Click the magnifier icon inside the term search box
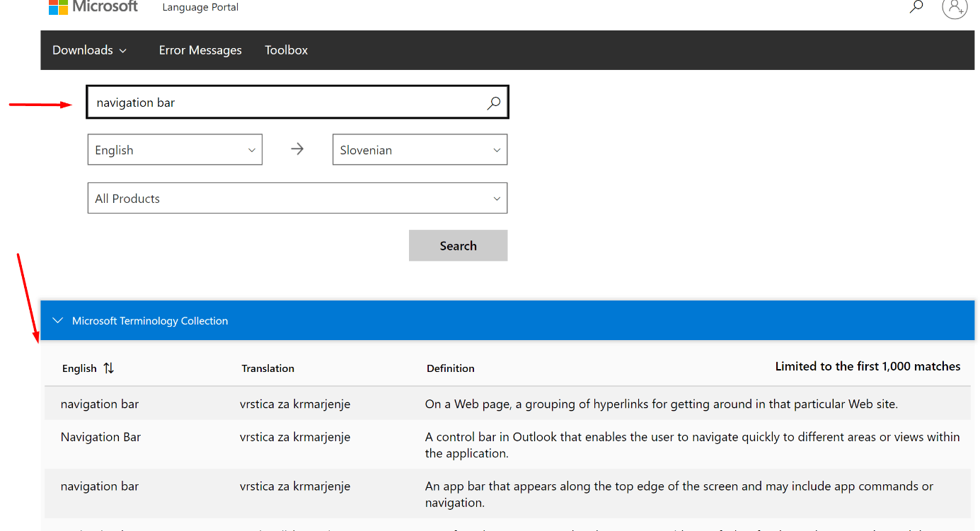980x531 pixels. [494, 103]
